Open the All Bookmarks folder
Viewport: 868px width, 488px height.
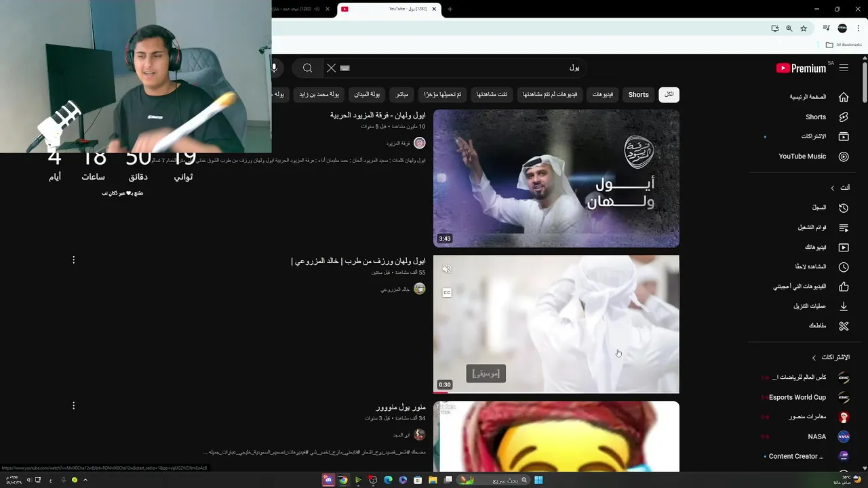pos(844,45)
